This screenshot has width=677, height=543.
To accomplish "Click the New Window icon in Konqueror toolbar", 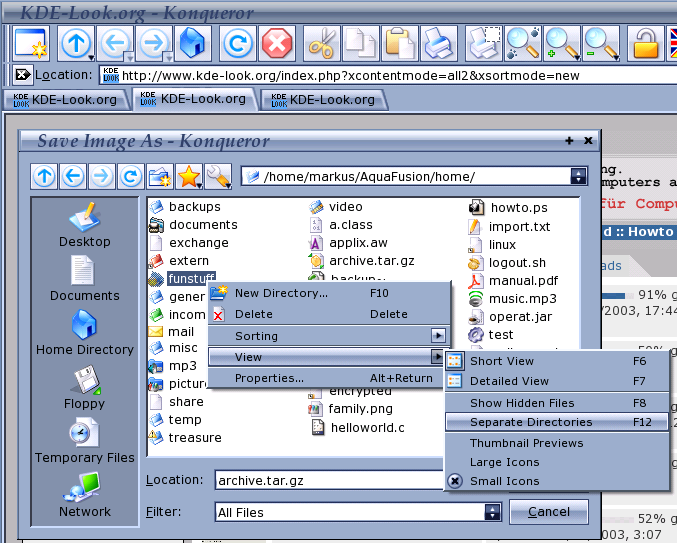I will click(x=31, y=43).
